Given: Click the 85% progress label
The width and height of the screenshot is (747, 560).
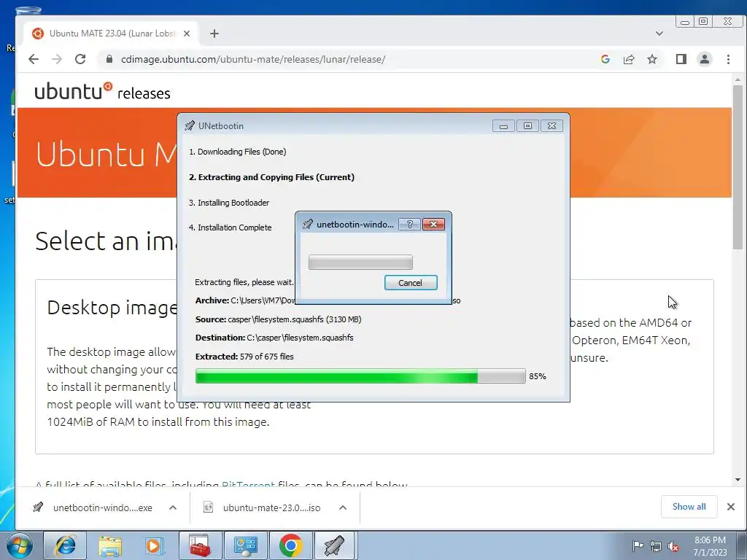Looking at the screenshot, I should pyautogui.click(x=538, y=376).
